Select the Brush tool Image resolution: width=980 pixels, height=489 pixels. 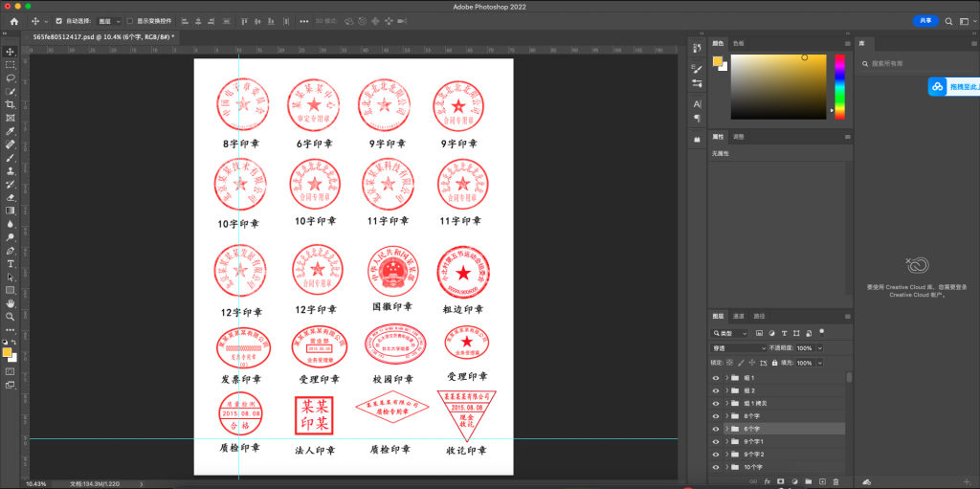[x=10, y=158]
